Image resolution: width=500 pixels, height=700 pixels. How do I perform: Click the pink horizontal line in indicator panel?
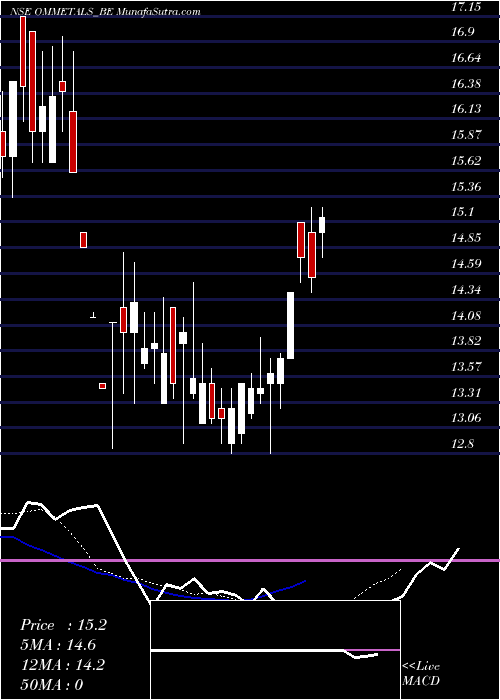click(x=250, y=560)
